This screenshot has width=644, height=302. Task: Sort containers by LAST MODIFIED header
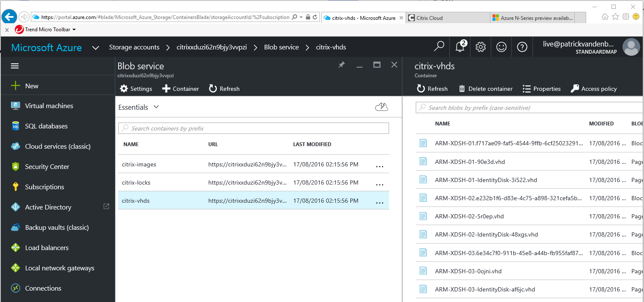pos(312,144)
